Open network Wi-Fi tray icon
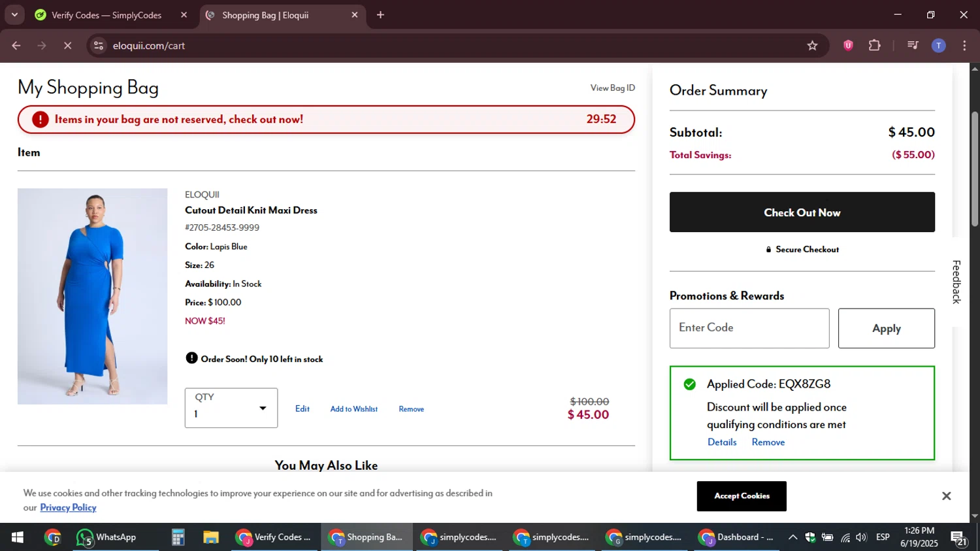Screen dimensions: 980x551 coord(845,537)
